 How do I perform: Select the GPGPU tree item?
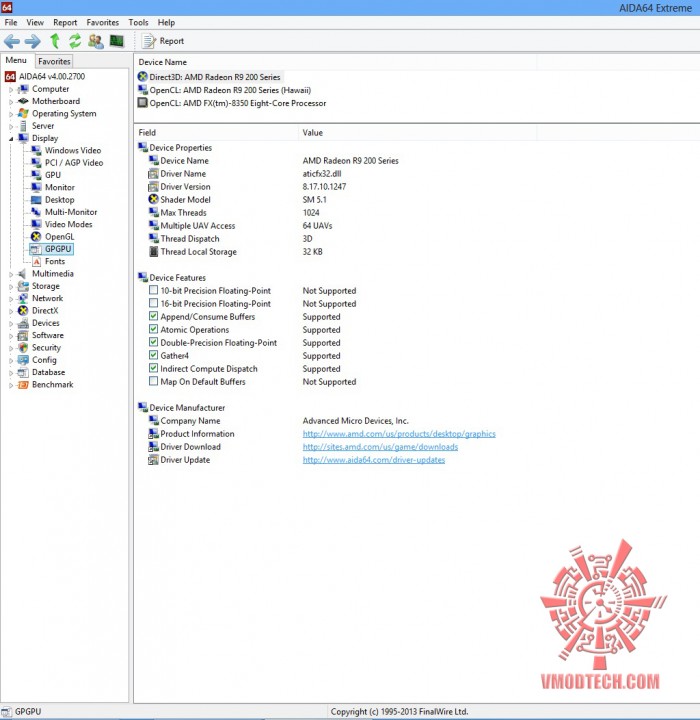51,249
